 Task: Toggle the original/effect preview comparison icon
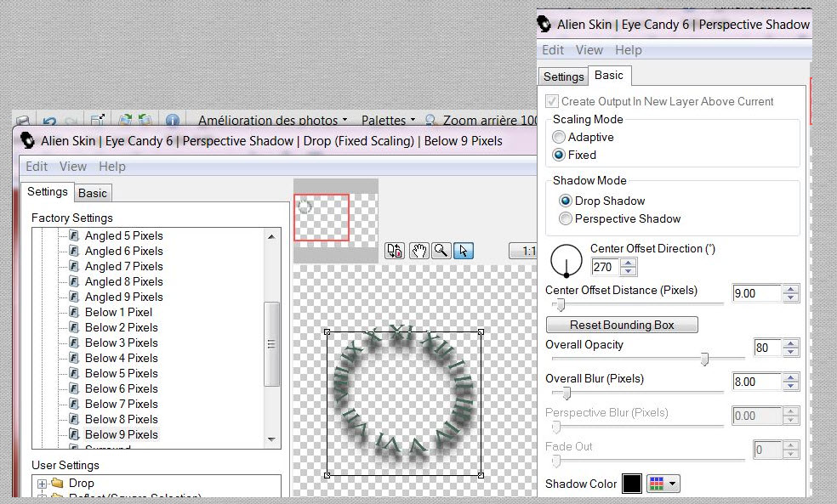tap(395, 250)
